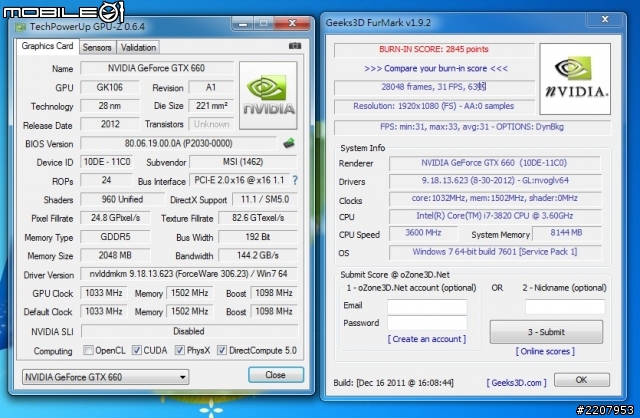Click the Shaders value 960 Unified
Viewport: 640px width, 418px height.
[122, 199]
